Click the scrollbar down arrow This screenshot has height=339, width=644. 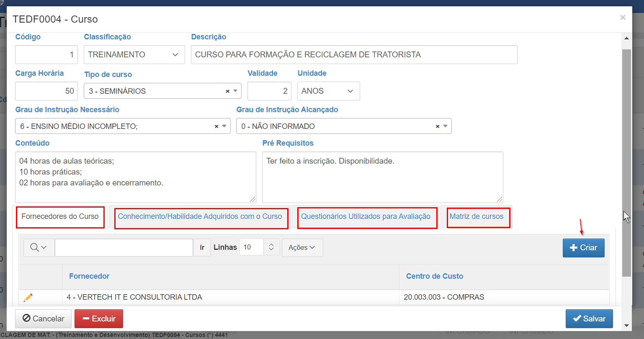point(626,325)
